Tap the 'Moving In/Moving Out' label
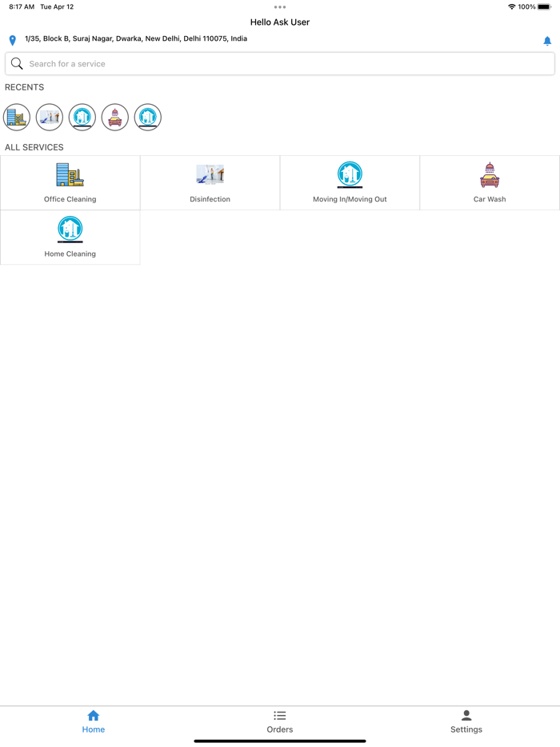Image resolution: width=560 pixels, height=747 pixels. [x=350, y=199]
